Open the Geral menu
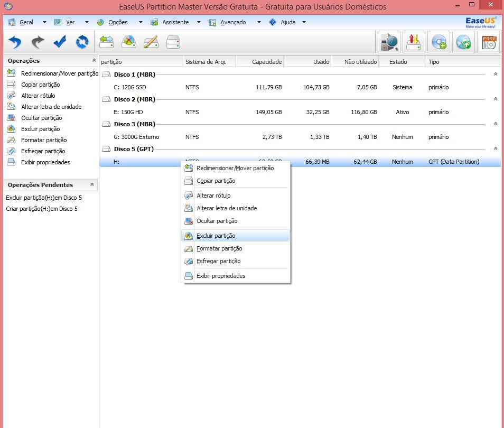This screenshot has height=428, width=504. 26,22
